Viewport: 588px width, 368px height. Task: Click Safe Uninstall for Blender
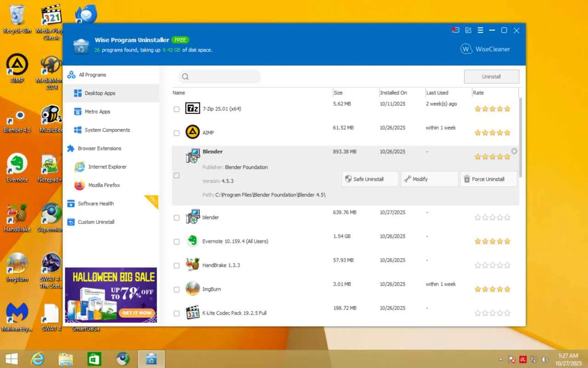click(x=370, y=179)
